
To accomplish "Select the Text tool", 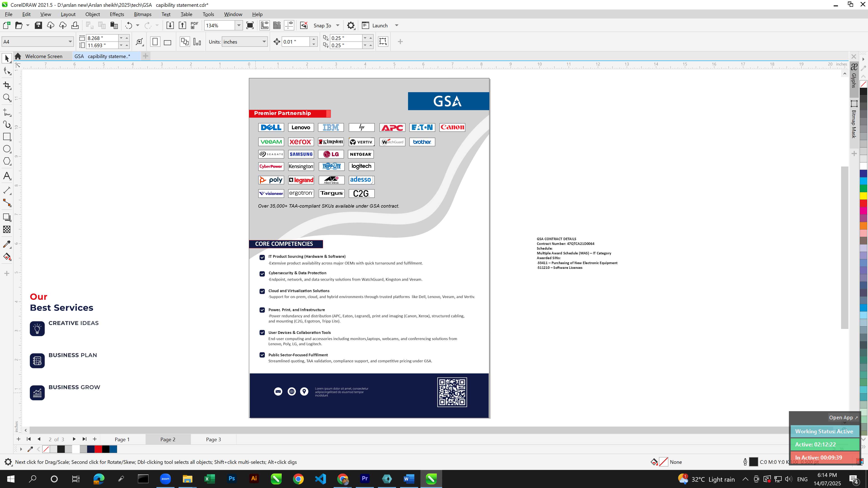I will (x=7, y=176).
